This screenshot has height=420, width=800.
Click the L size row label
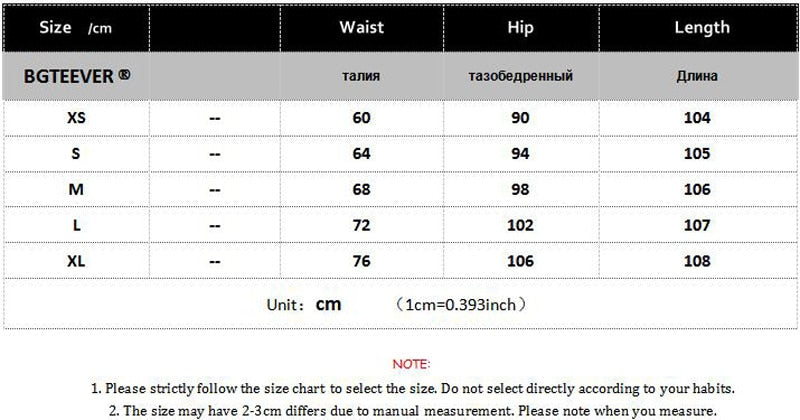tap(76, 226)
